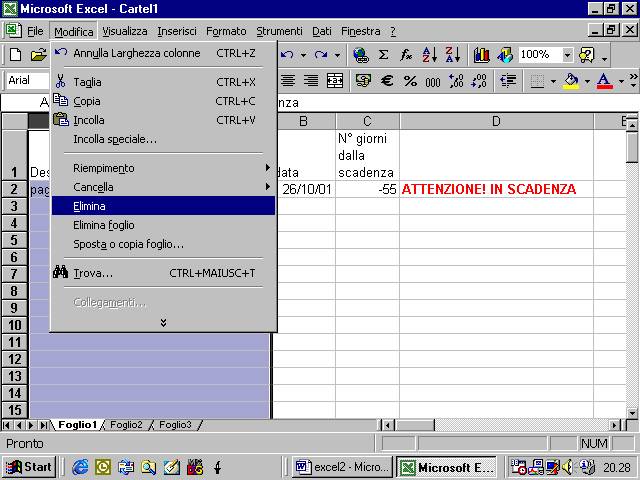This screenshot has height=480, width=640.
Task: Apply thousands separator 000 icon
Action: click(433, 82)
